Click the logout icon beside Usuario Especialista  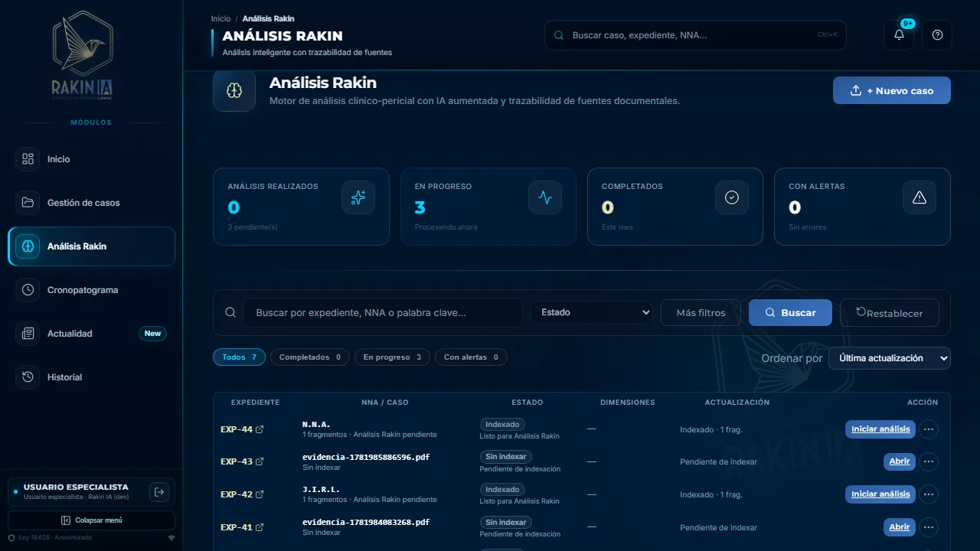pos(159,492)
